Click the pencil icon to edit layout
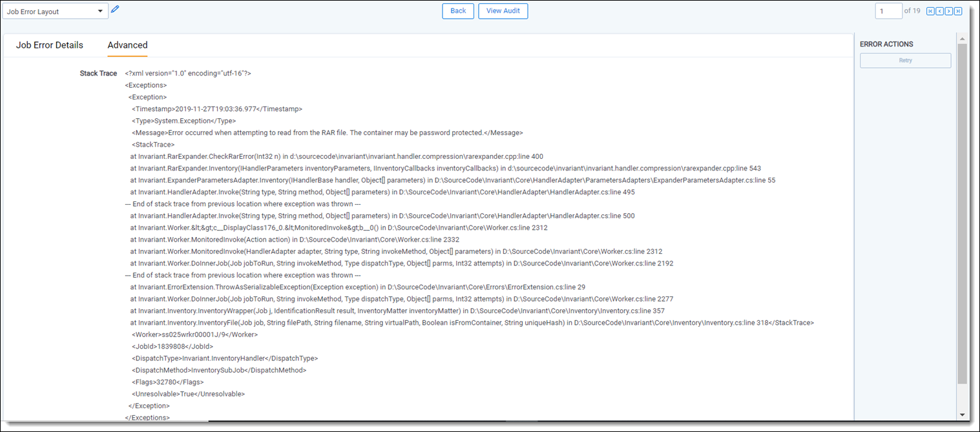 click(116, 9)
